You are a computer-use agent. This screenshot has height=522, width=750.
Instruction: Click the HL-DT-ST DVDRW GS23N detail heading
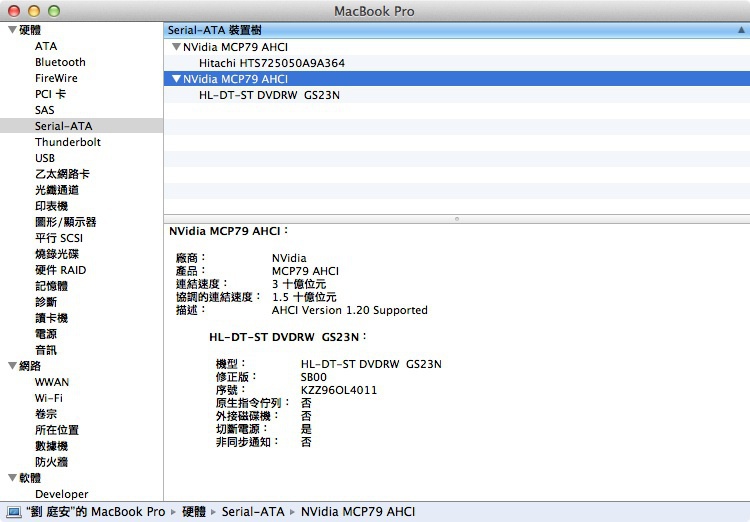[x=288, y=337]
